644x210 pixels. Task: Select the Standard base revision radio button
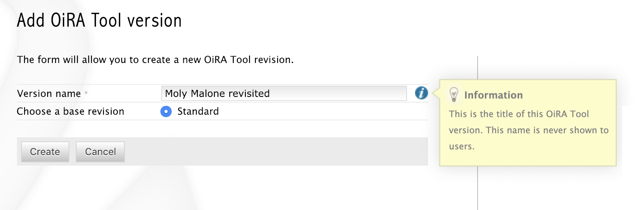(x=166, y=111)
